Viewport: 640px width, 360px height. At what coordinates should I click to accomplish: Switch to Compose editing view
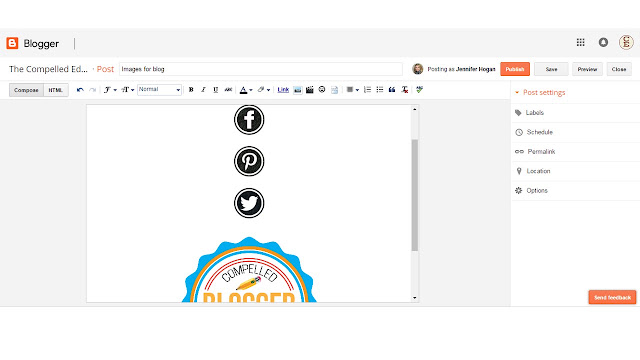tap(26, 90)
